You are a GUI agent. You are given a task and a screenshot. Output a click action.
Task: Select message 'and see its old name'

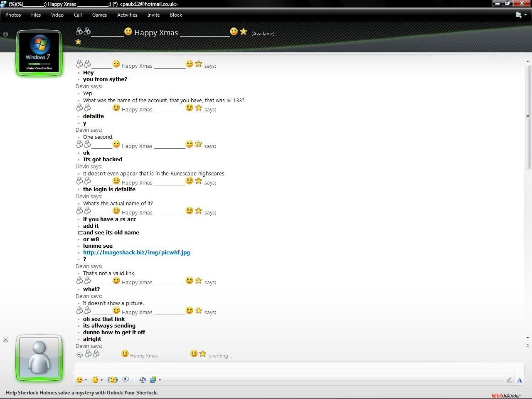pos(111,232)
